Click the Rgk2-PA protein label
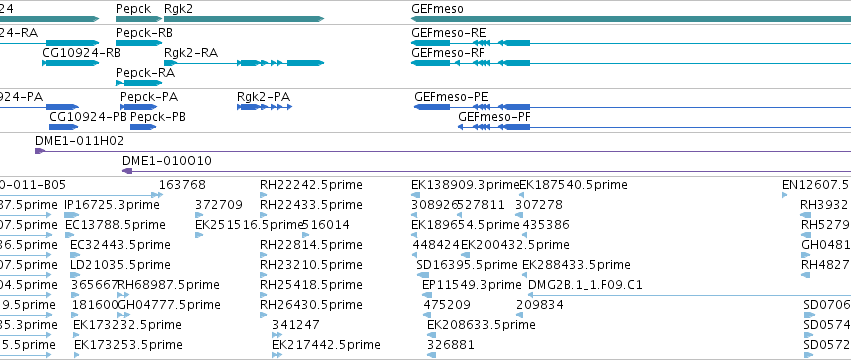Screen dimensions: 851x360 [263, 97]
